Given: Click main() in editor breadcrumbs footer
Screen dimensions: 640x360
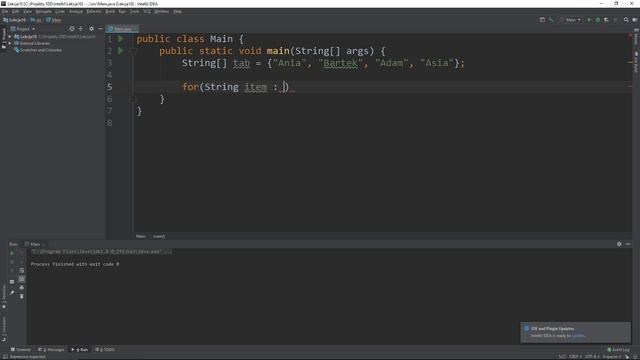Looking at the screenshot, I should click(159, 236).
